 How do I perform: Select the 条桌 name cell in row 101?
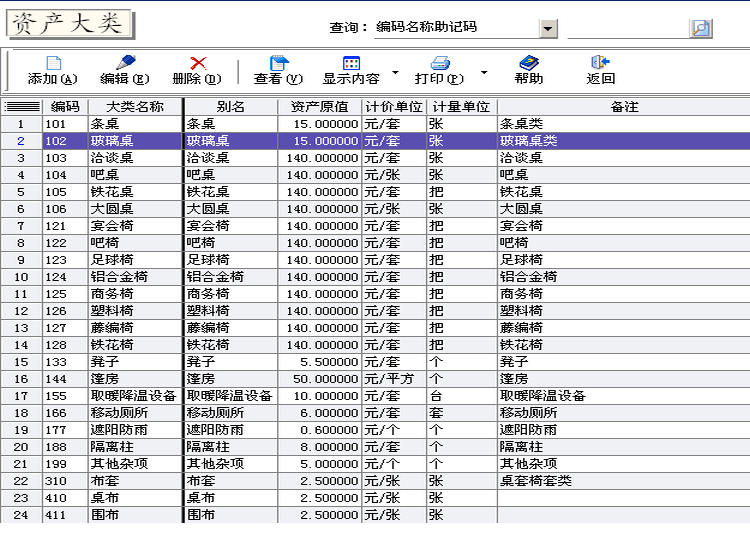coord(135,124)
